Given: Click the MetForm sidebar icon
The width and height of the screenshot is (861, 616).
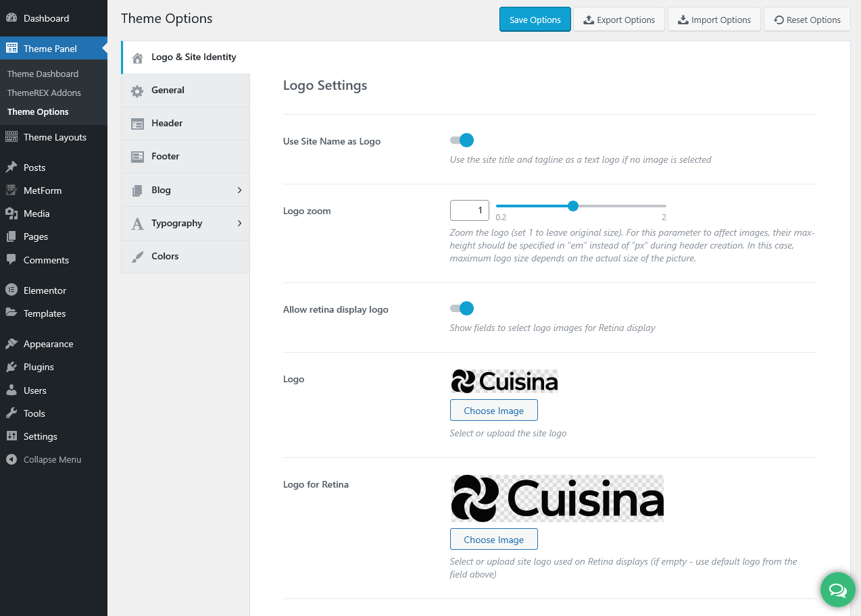Looking at the screenshot, I should click(11, 190).
